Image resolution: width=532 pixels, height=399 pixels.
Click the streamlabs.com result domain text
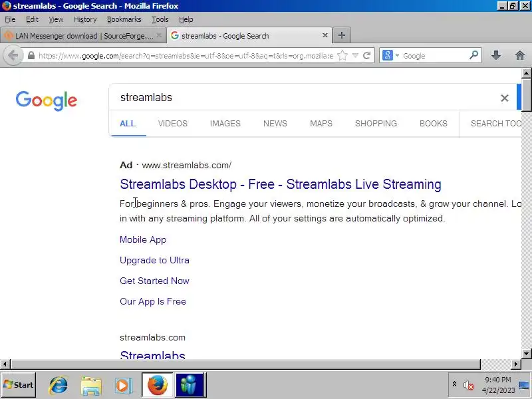(x=152, y=338)
